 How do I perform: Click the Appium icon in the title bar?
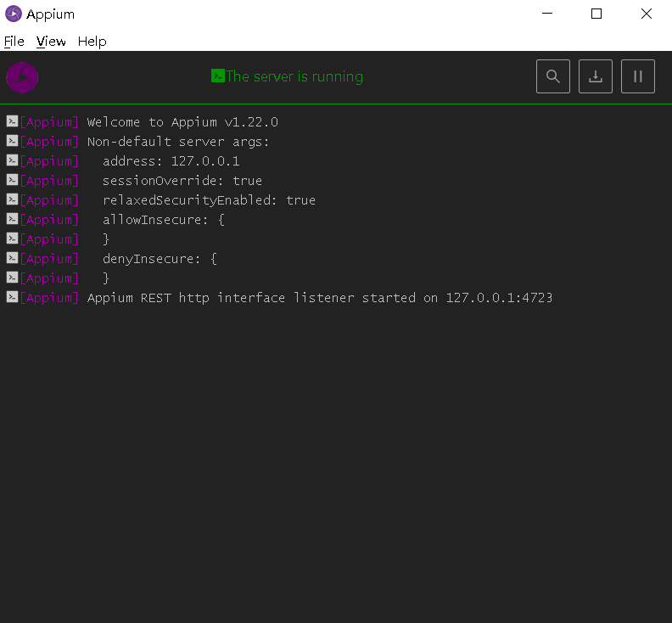point(14,14)
